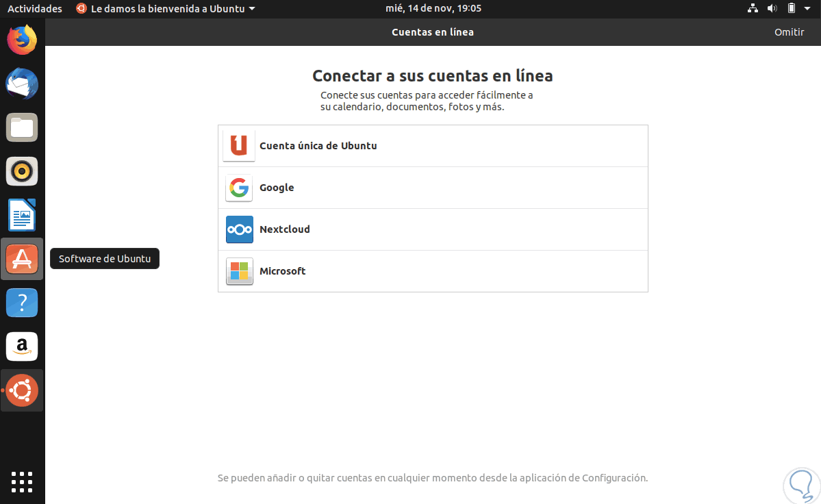
Task: Click the 'Software de Ubuntu' tooltip label
Action: (105, 259)
